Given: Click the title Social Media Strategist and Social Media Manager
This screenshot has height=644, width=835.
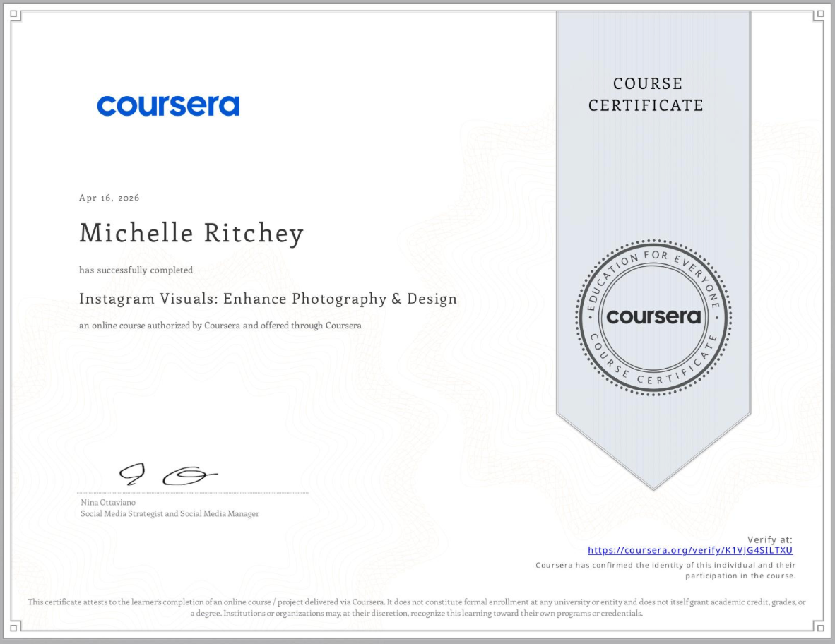Looking at the screenshot, I should (x=170, y=513).
